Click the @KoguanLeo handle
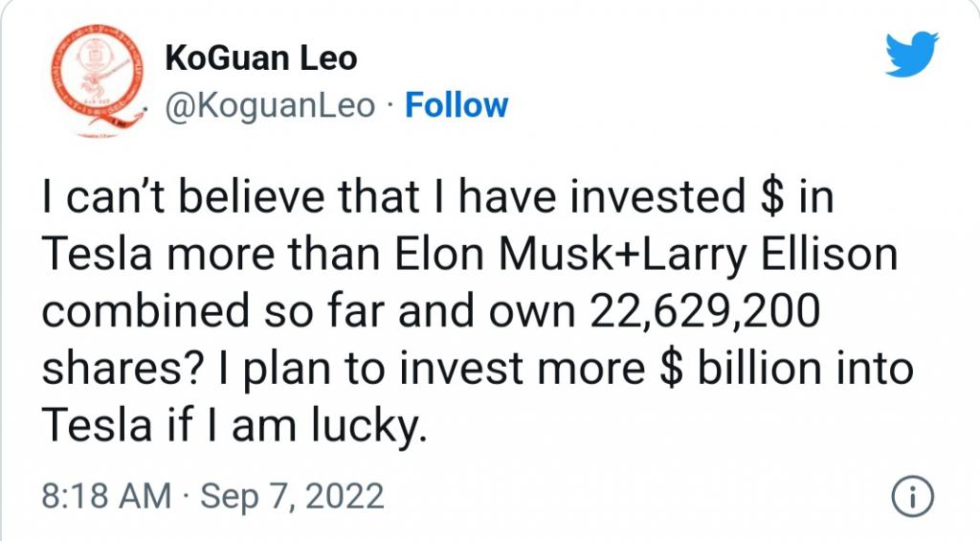The width and height of the screenshot is (980, 541). [x=270, y=105]
